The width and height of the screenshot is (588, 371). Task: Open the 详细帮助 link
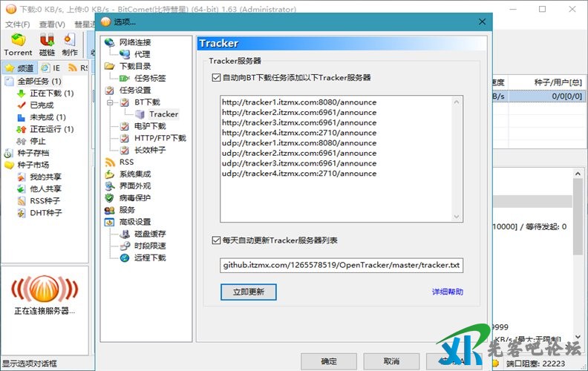[447, 292]
